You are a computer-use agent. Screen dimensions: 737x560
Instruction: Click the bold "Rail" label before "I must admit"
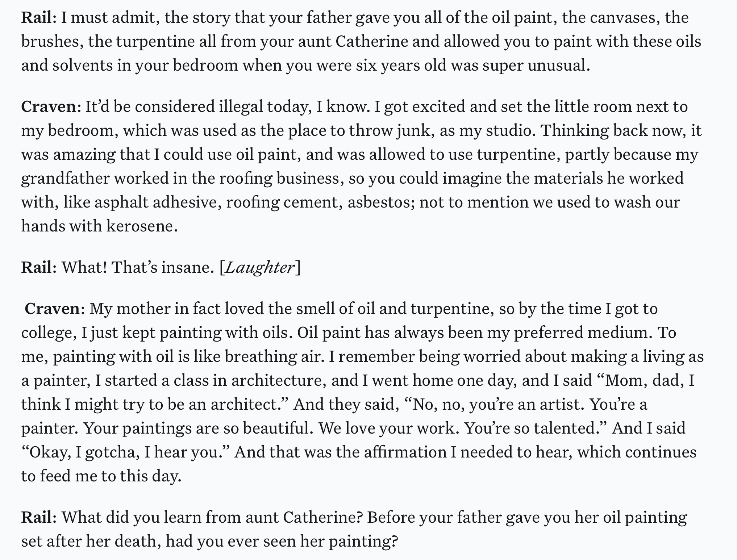click(x=37, y=18)
